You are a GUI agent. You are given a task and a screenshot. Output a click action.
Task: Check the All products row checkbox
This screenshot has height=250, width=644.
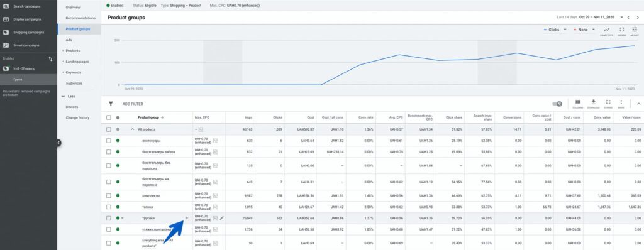pyautogui.click(x=108, y=129)
